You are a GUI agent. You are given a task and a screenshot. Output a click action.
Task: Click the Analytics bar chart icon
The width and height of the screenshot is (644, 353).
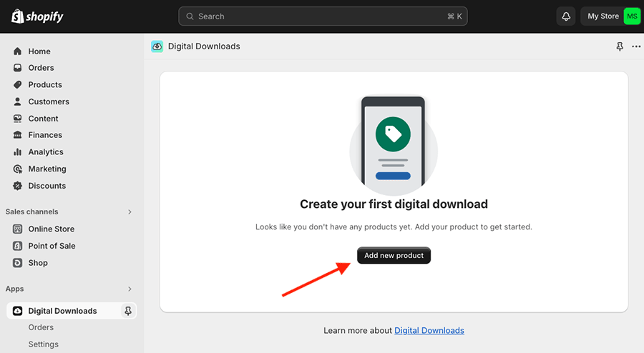pyautogui.click(x=17, y=151)
